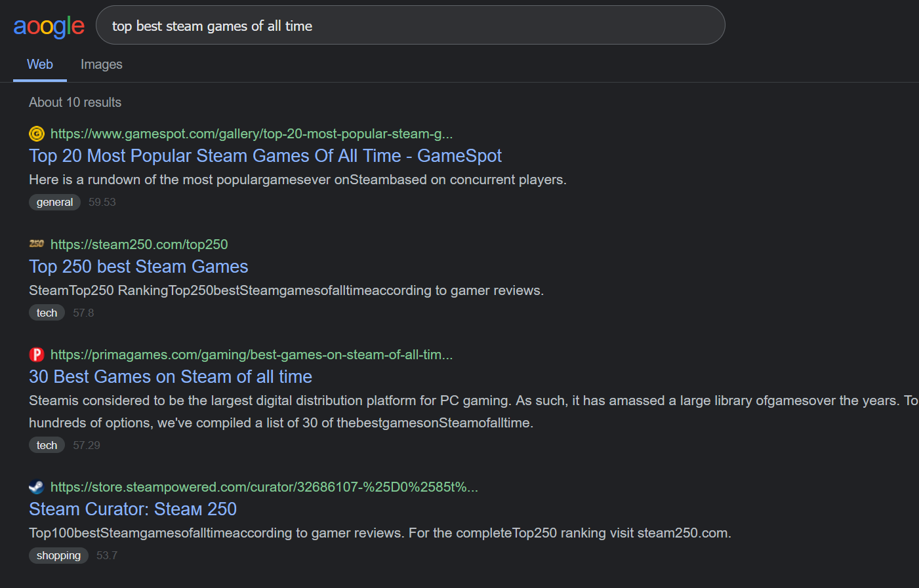Click the general tag under GameSpot result
Viewport: 919px width, 588px height.
point(54,203)
